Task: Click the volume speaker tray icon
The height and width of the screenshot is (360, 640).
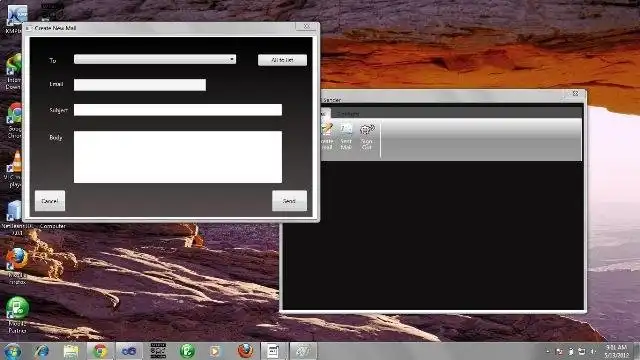Action: click(x=593, y=351)
